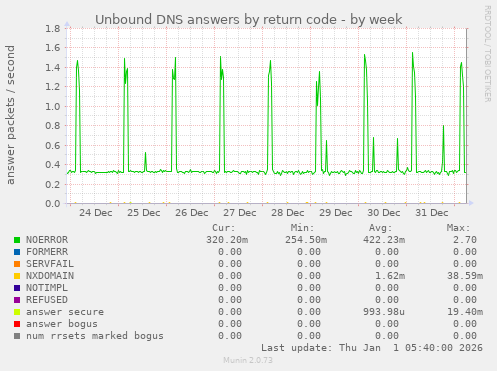Click NOERROR maximum value 2.70
The height and width of the screenshot is (371, 497).
tap(465, 240)
